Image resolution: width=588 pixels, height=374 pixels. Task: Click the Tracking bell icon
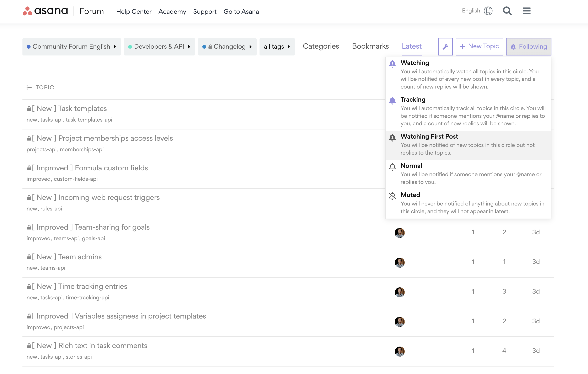(392, 100)
